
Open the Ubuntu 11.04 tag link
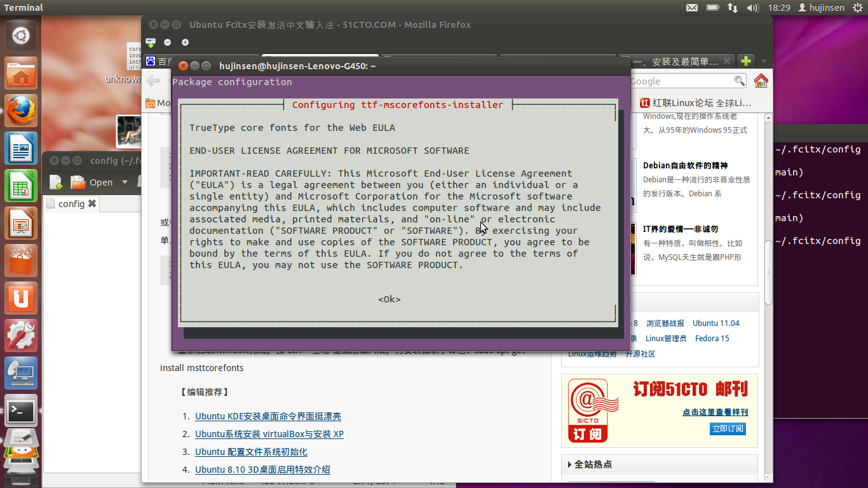click(716, 323)
